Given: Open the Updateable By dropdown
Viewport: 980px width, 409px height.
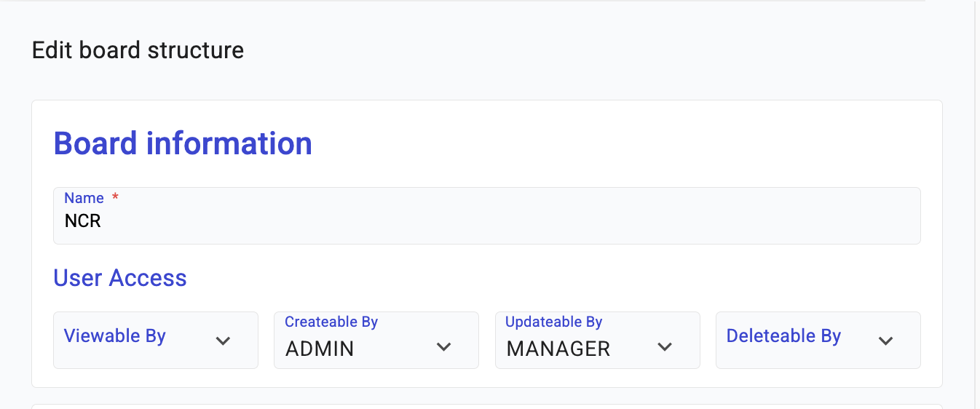Looking at the screenshot, I should click(x=582, y=340).
